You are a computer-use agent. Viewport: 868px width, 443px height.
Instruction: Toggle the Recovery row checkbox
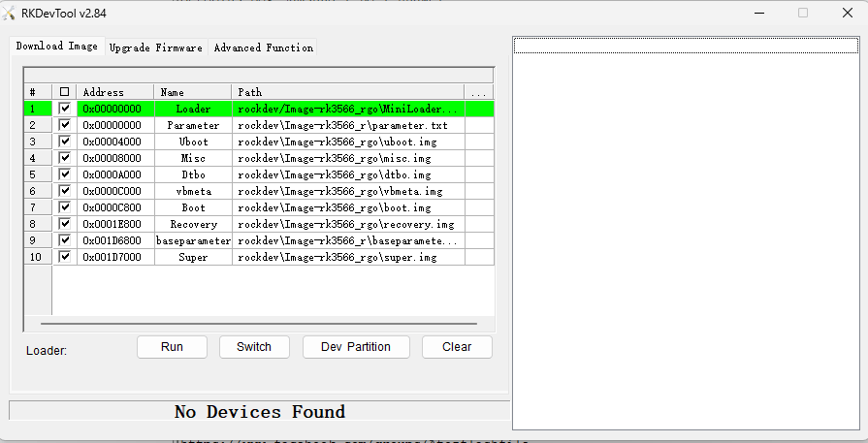click(x=65, y=223)
